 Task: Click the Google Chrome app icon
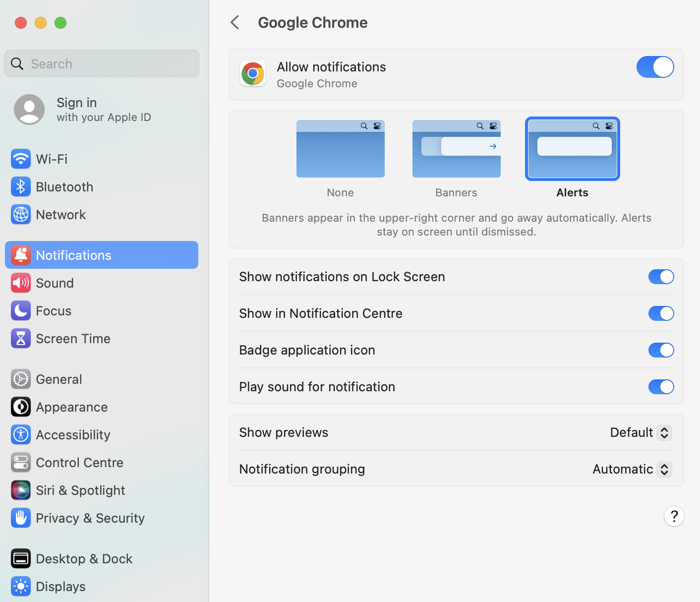[252, 73]
